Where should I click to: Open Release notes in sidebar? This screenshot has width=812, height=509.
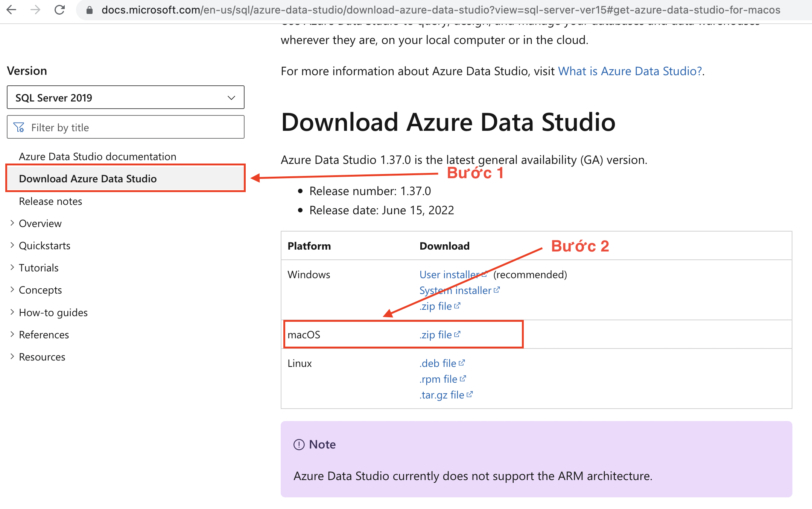(x=50, y=201)
